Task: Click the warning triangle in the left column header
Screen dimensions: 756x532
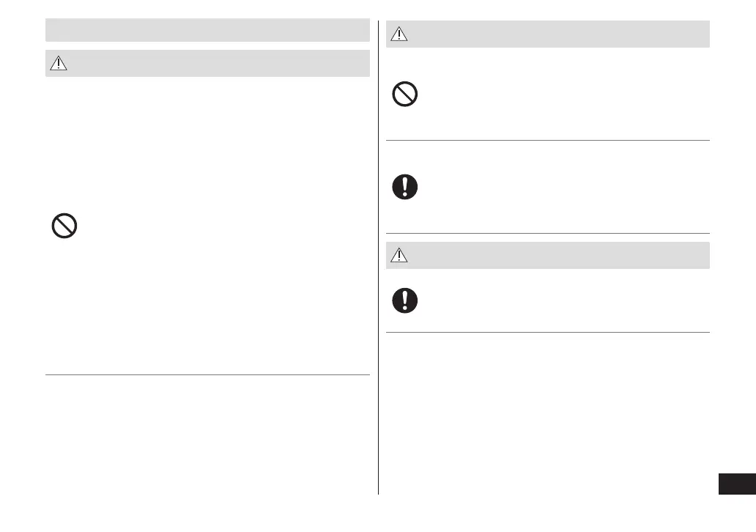Action: coord(58,64)
